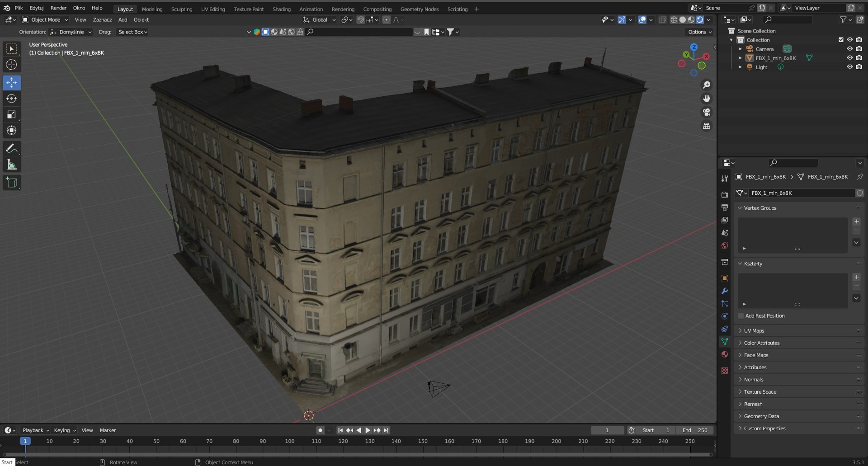Switch to wireframe viewport shading
This screenshot has height=466, width=868.
click(x=674, y=20)
